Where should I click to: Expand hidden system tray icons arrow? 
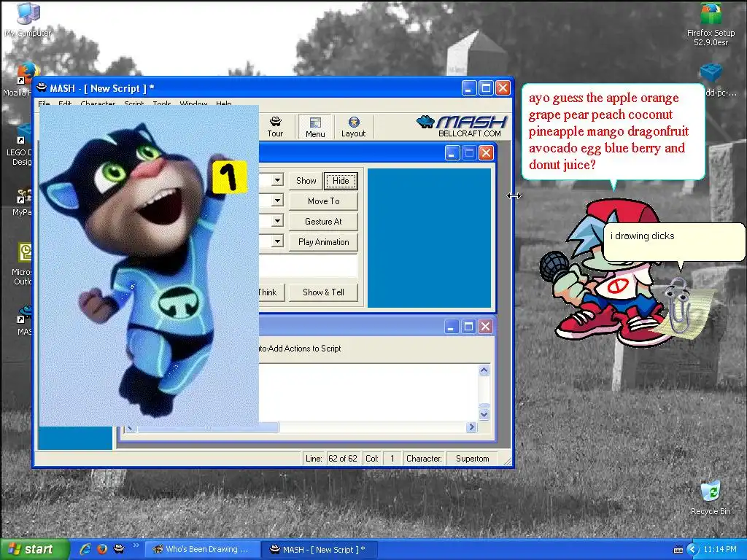692,550
